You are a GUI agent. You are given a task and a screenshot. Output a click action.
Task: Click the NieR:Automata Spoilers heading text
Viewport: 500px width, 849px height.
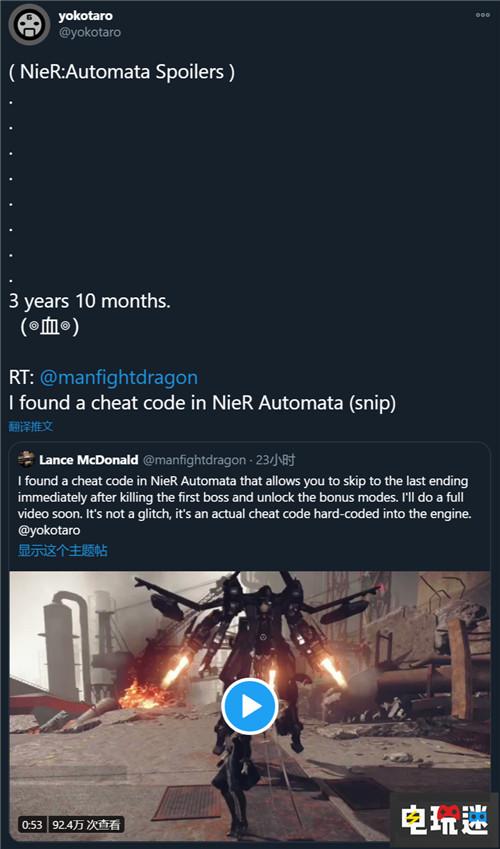[x=122, y=71]
